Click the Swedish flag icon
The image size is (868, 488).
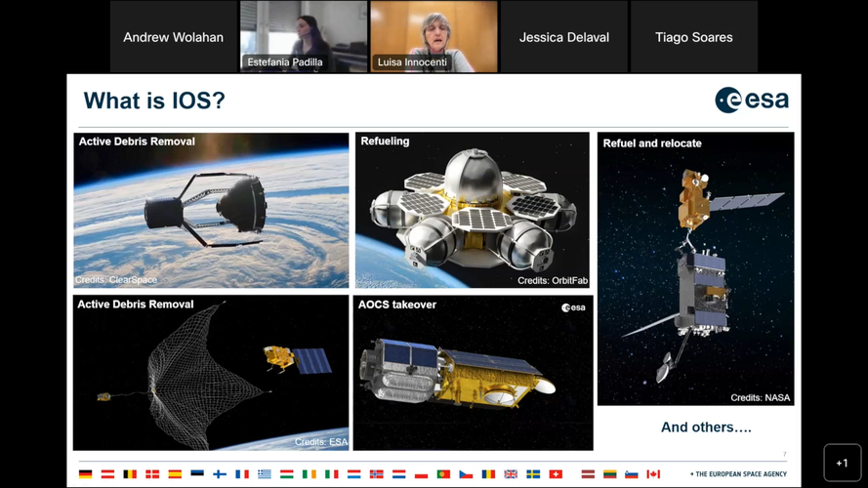533,474
